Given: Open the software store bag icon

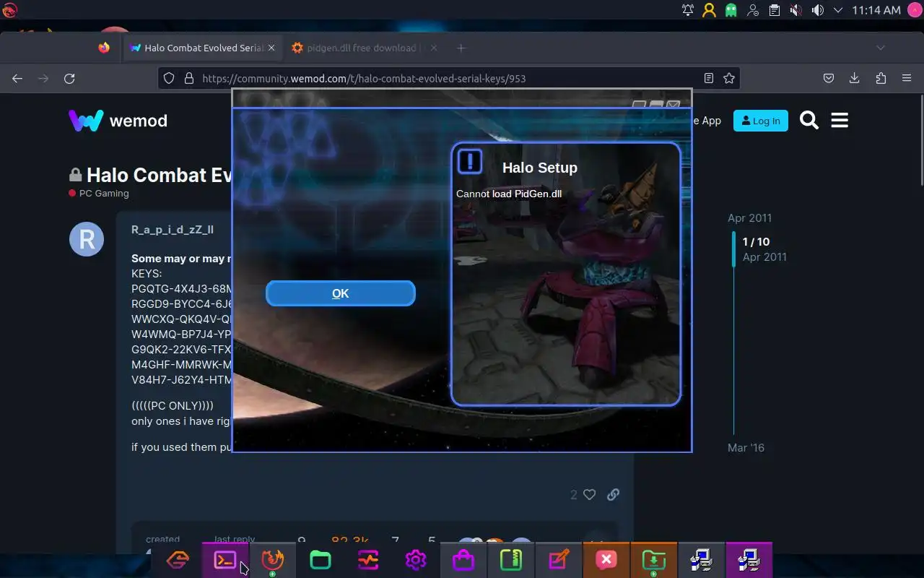Looking at the screenshot, I should [x=463, y=560].
